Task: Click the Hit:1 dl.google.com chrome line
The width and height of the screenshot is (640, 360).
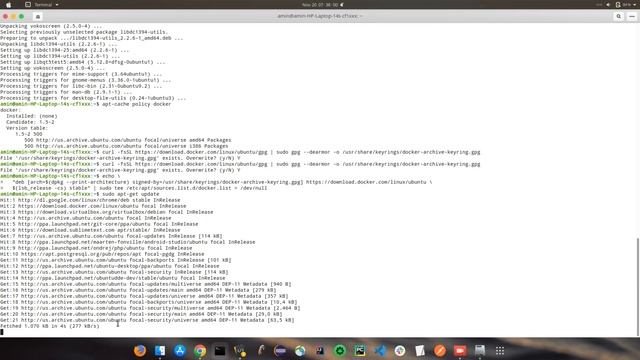Action: coord(90,200)
